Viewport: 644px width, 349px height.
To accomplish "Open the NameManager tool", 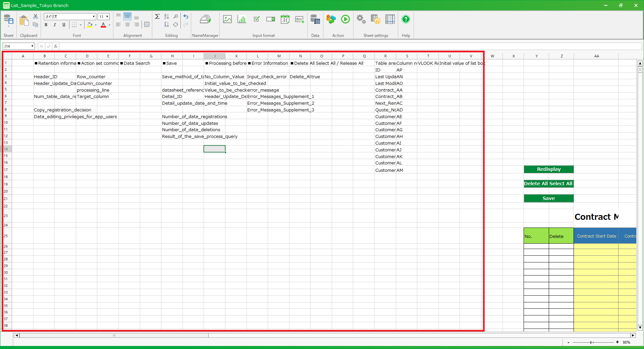I will pyautogui.click(x=205, y=20).
